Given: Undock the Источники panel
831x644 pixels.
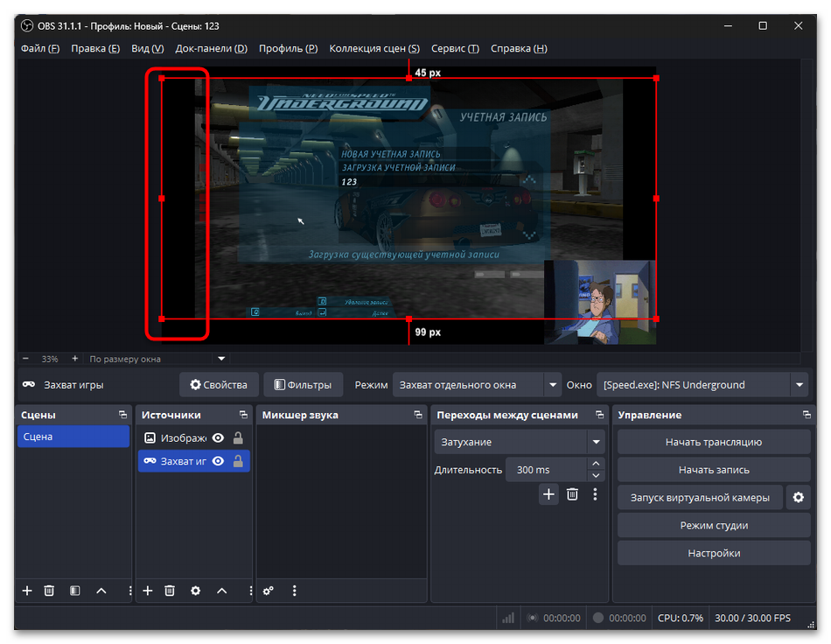Looking at the screenshot, I should pos(243,415).
